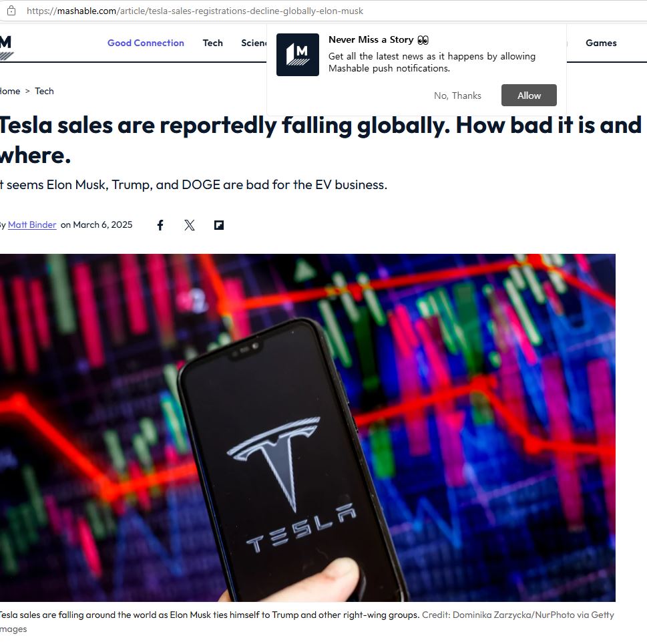The width and height of the screenshot is (647, 644).
Task: Click the Tech breadcrumb link
Action: pyautogui.click(x=44, y=92)
